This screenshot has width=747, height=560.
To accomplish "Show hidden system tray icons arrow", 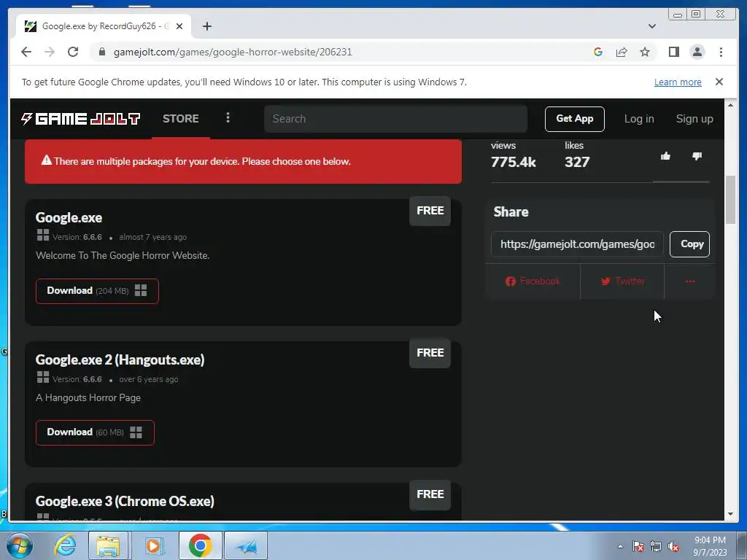I will [620, 546].
